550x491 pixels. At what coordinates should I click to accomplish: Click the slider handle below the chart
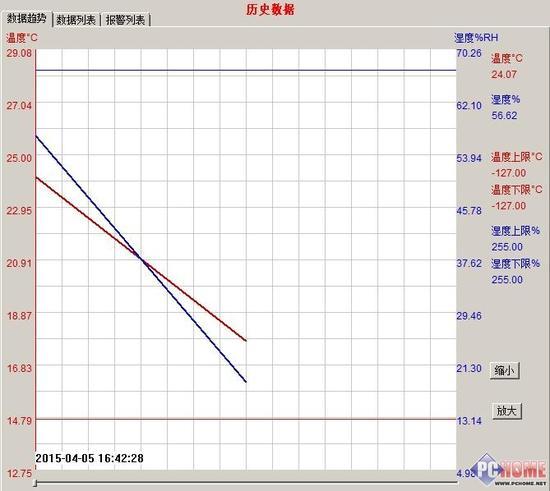tap(35, 484)
